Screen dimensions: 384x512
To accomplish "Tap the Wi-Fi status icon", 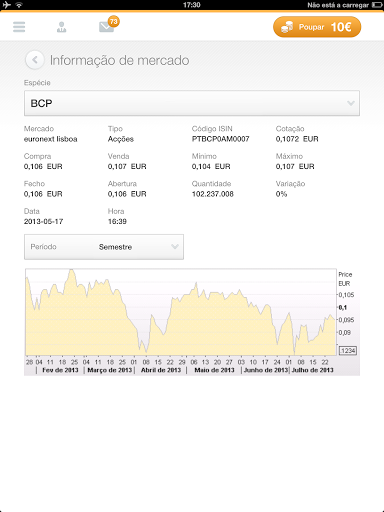I will pos(19,5).
